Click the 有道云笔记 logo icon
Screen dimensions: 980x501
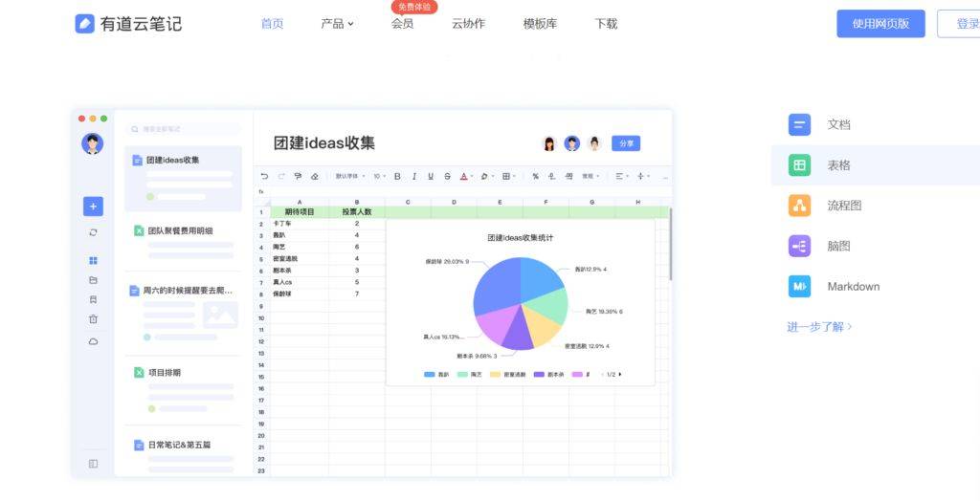pos(84,24)
